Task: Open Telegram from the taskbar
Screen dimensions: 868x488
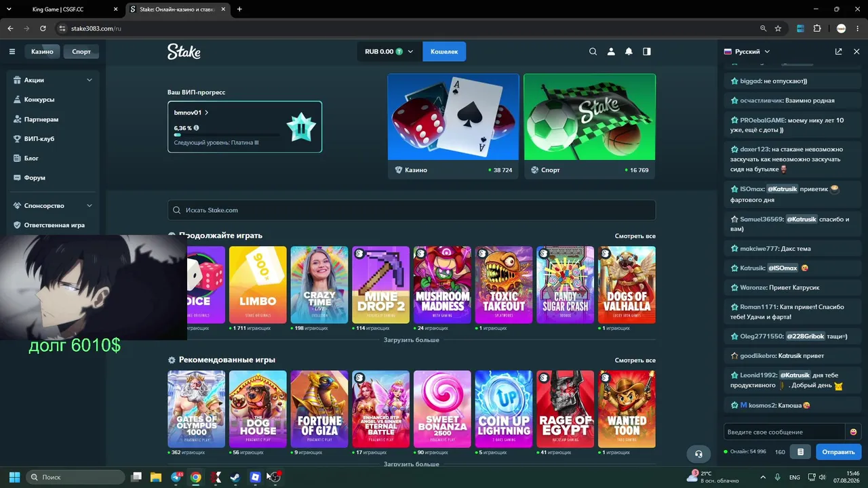Action: coord(177,477)
